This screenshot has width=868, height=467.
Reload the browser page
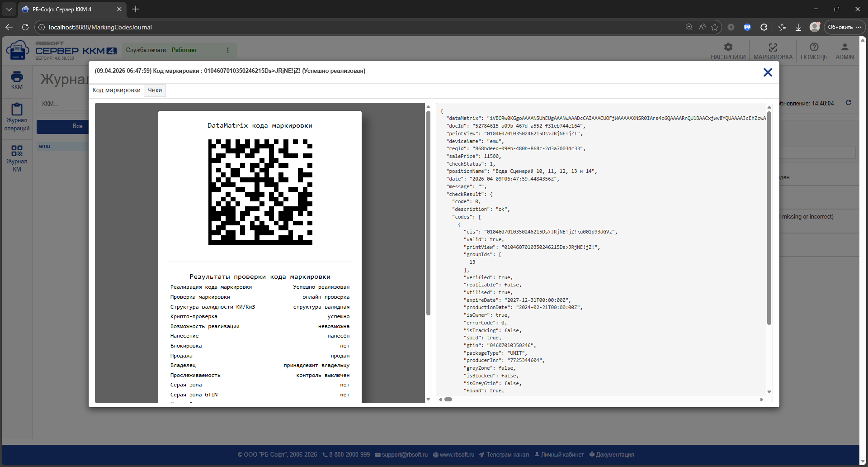point(25,27)
